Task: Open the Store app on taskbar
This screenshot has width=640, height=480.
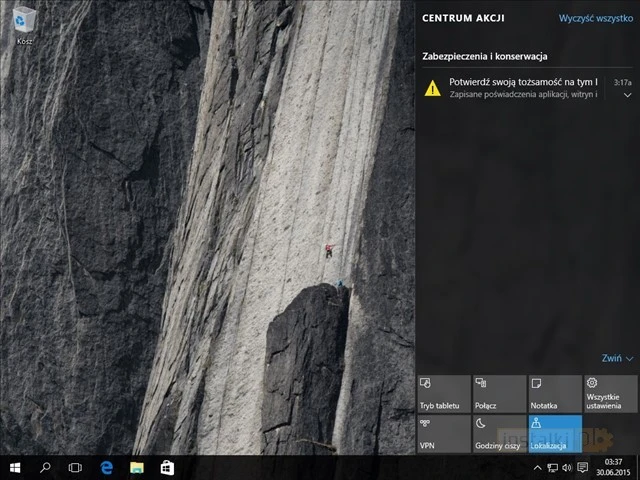Action: (x=167, y=467)
